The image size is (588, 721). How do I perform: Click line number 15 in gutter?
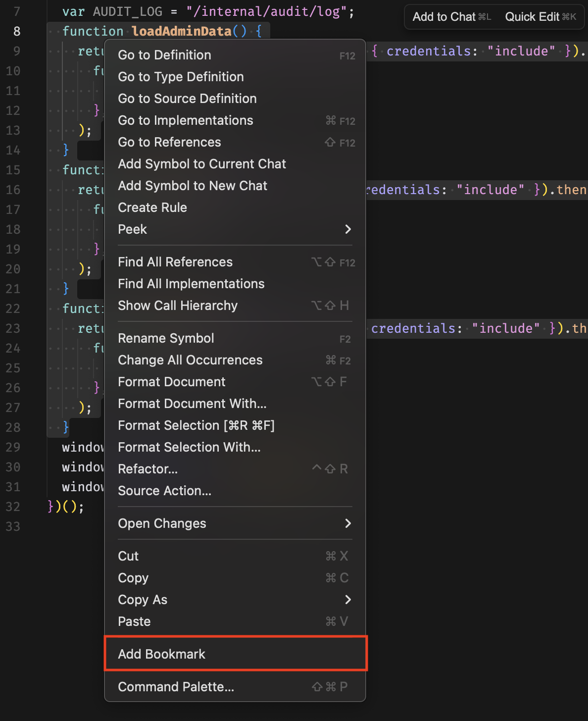[x=13, y=170]
